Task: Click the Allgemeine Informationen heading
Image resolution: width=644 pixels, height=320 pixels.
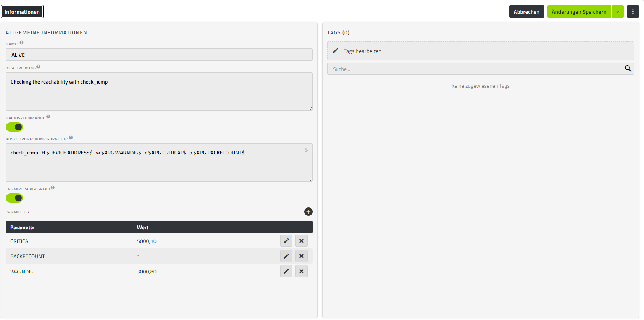Action: click(x=46, y=32)
